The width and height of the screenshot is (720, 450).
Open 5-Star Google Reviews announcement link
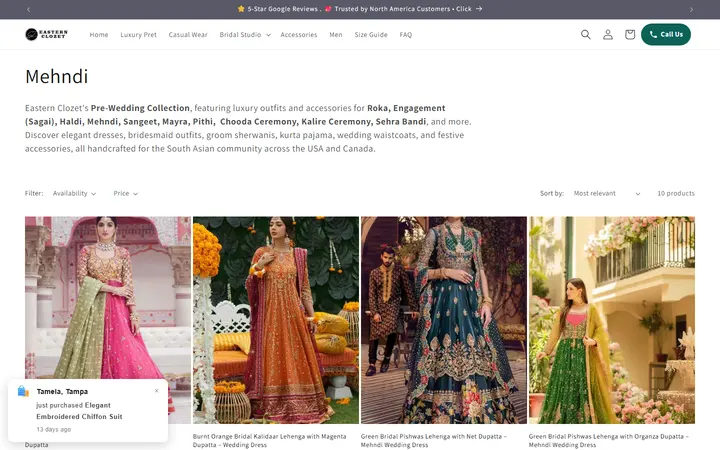tap(360, 9)
